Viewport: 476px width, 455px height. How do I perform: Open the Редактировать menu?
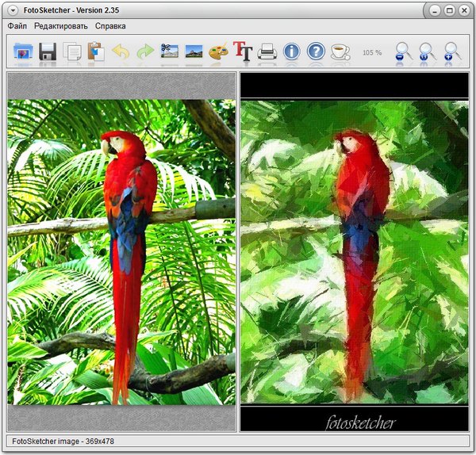click(61, 26)
